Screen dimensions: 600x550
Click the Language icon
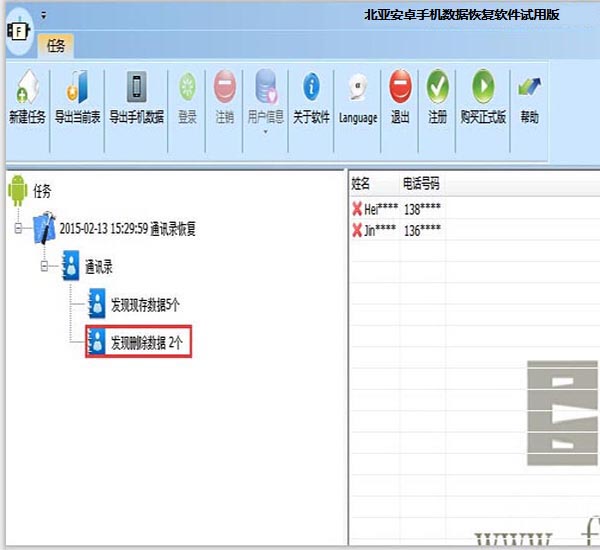pyautogui.click(x=358, y=88)
